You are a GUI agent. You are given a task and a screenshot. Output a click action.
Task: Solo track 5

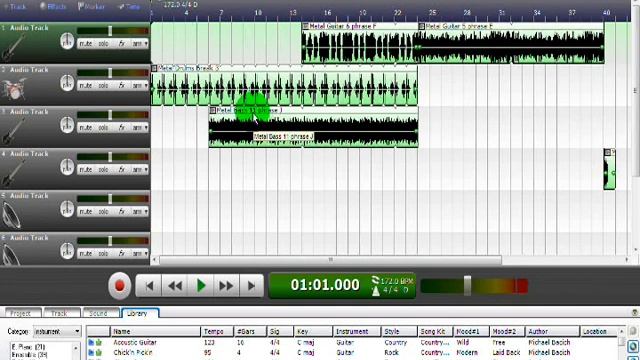pyautogui.click(x=103, y=211)
